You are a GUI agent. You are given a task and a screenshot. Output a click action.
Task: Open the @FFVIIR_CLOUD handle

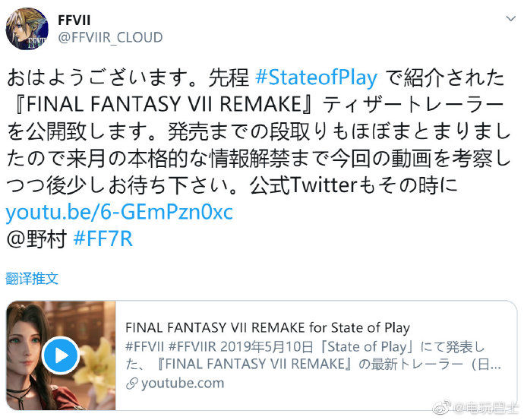(x=110, y=37)
